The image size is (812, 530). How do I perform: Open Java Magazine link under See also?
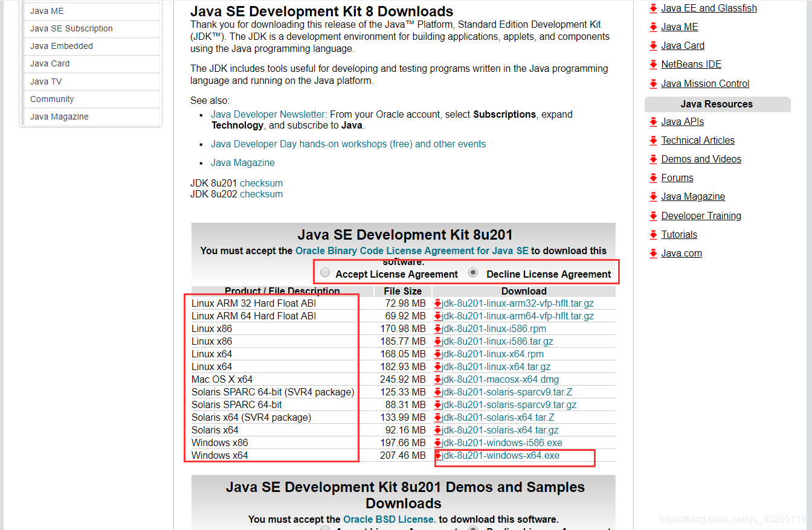(242, 162)
